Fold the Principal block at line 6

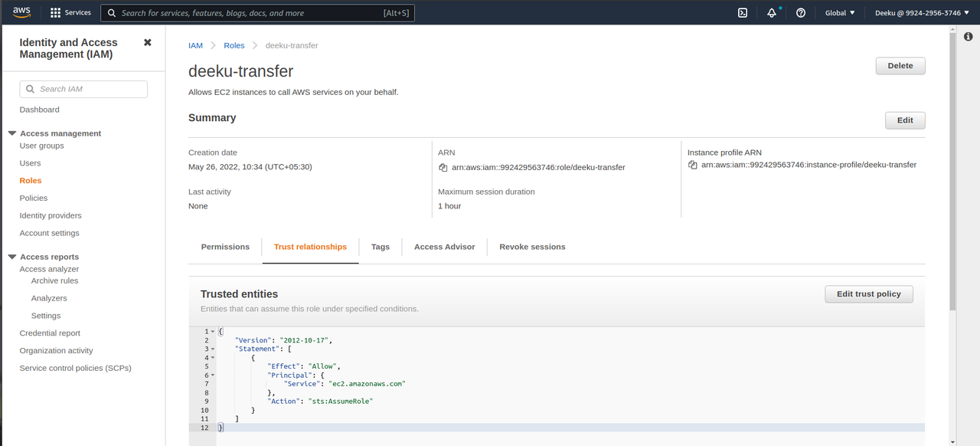click(x=213, y=375)
